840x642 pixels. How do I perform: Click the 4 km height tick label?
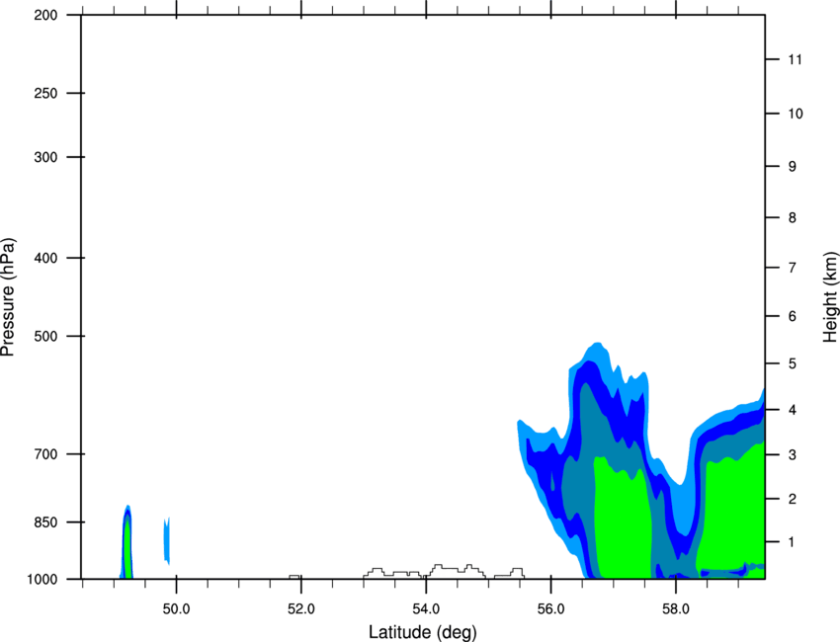pyautogui.click(x=793, y=410)
